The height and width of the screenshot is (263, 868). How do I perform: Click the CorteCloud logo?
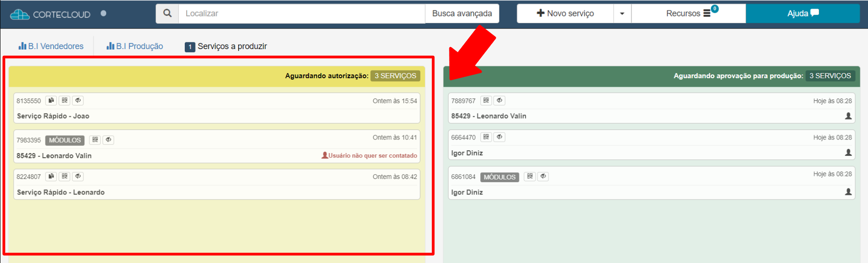[x=50, y=15]
